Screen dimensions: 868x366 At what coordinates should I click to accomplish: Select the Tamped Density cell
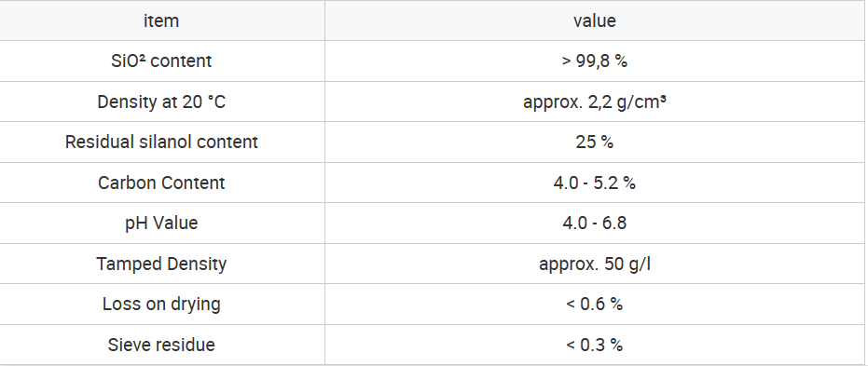pyautogui.click(x=161, y=264)
